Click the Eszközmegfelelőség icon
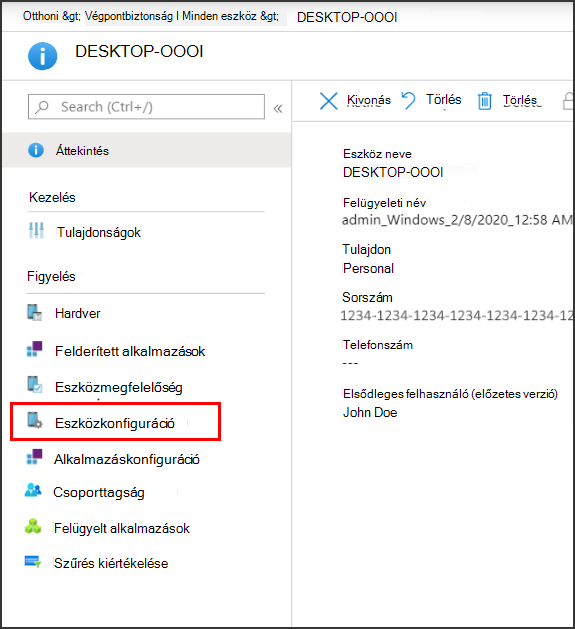The width and height of the screenshot is (575, 629). 35,384
